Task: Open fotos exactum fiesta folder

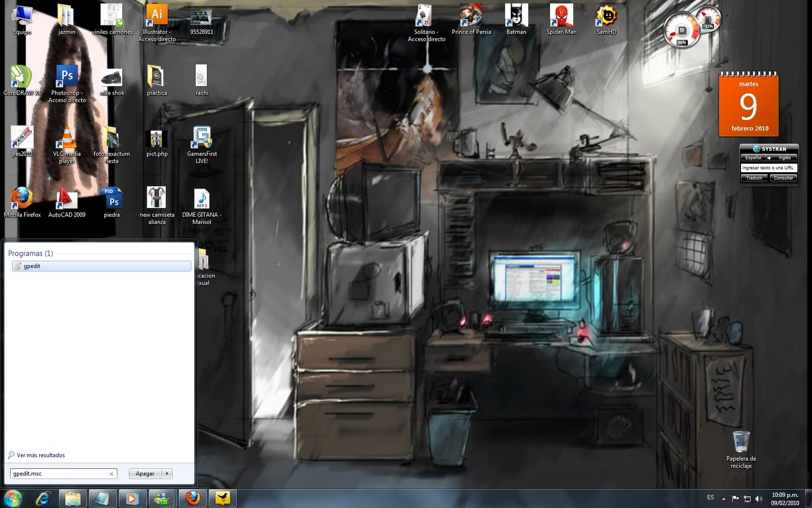Action: pyautogui.click(x=112, y=145)
